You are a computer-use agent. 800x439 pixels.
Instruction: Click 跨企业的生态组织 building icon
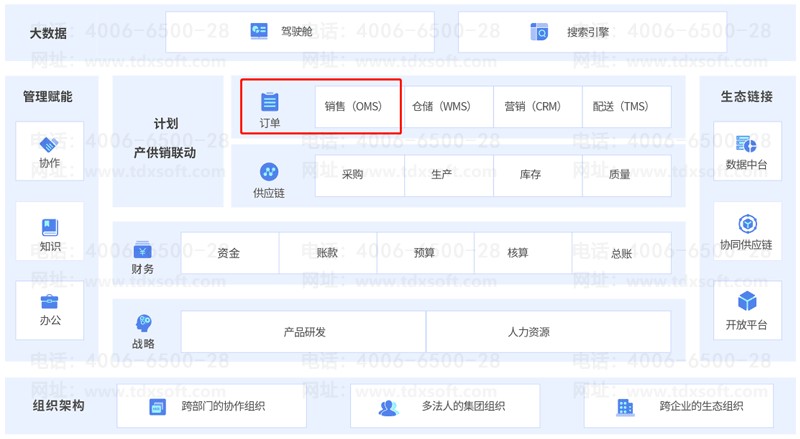[x=625, y=407]
